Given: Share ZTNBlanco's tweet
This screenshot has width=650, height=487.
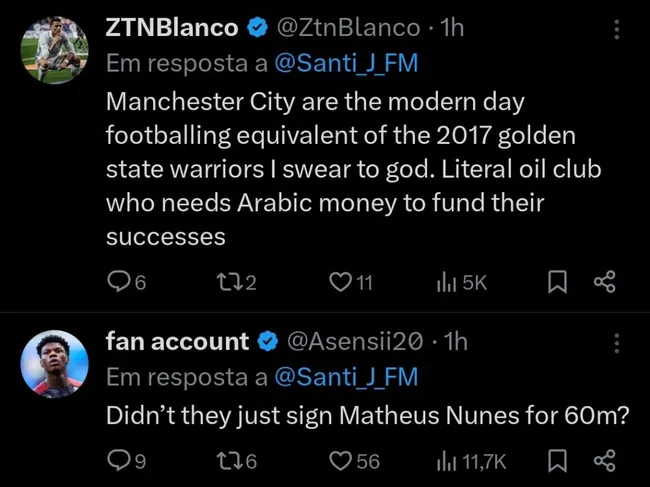Looking at the screenshot, I should (604, 283).
